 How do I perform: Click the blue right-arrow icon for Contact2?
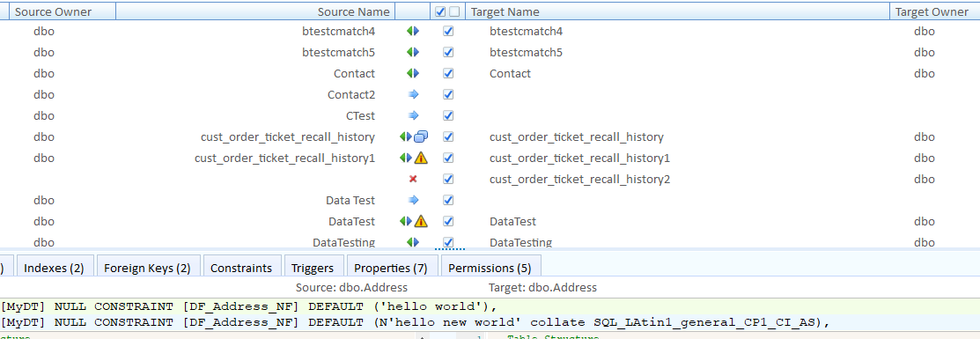coord(412,94)
